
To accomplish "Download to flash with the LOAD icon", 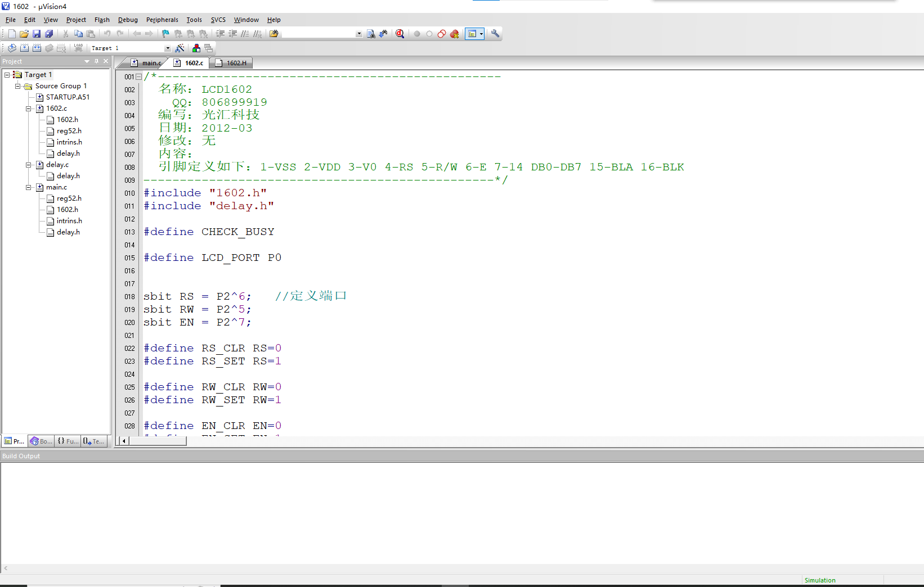I will click(x=78, y=48).
